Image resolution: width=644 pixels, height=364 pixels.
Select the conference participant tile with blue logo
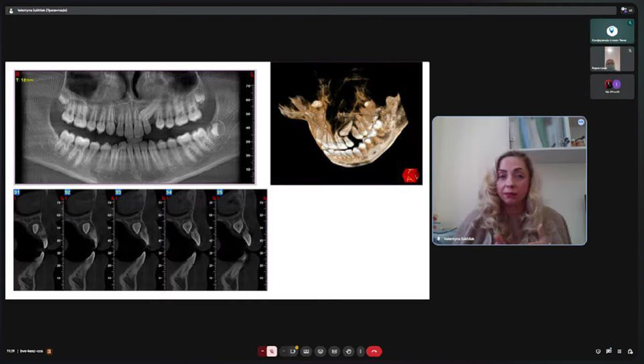612,31
